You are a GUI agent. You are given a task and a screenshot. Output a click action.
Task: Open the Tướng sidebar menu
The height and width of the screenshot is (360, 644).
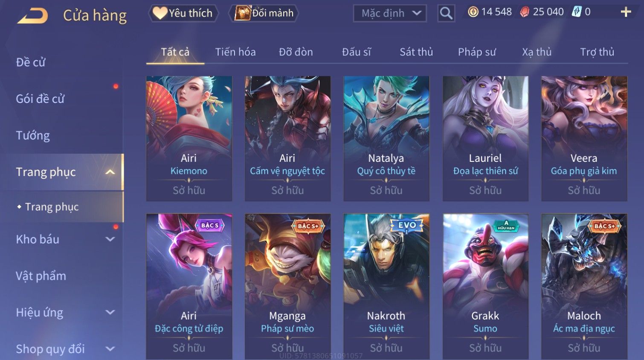(33, 135)
